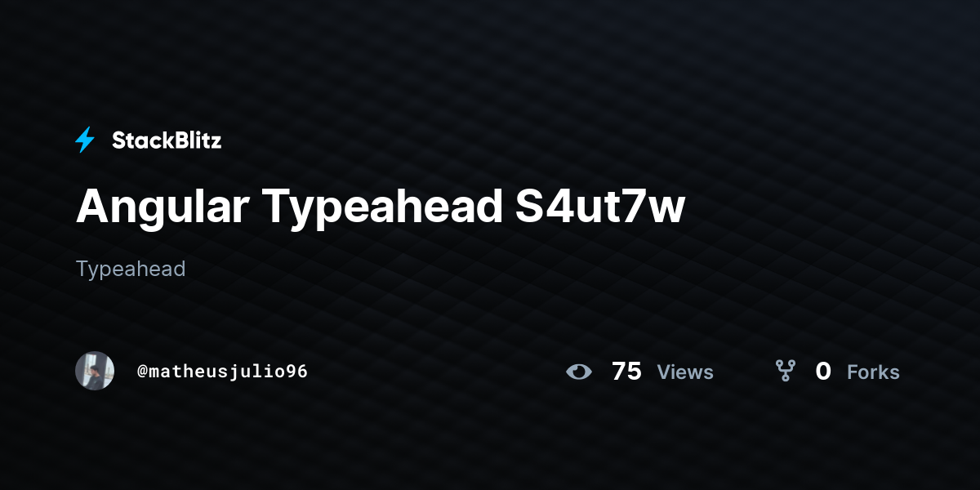The image size is (980, 490).
Task: Open the @matheusjulio96 username link
Action: click(x=222, y=372)
